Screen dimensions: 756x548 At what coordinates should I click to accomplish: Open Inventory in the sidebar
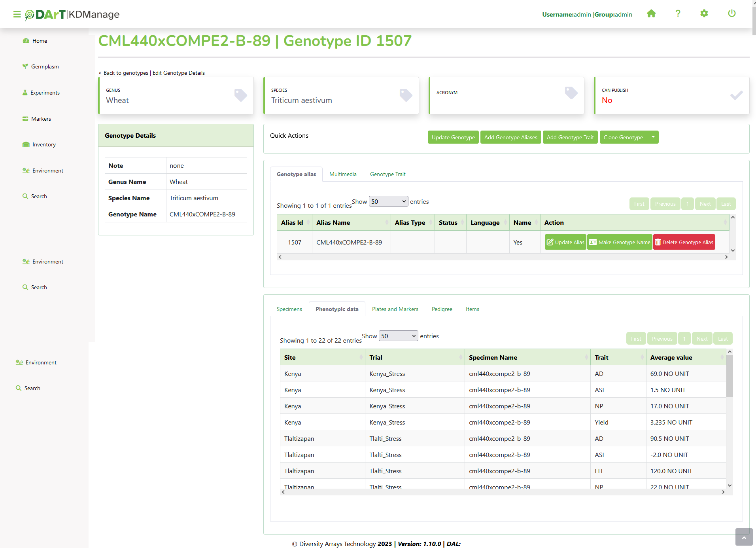click(x=43, y=144)
